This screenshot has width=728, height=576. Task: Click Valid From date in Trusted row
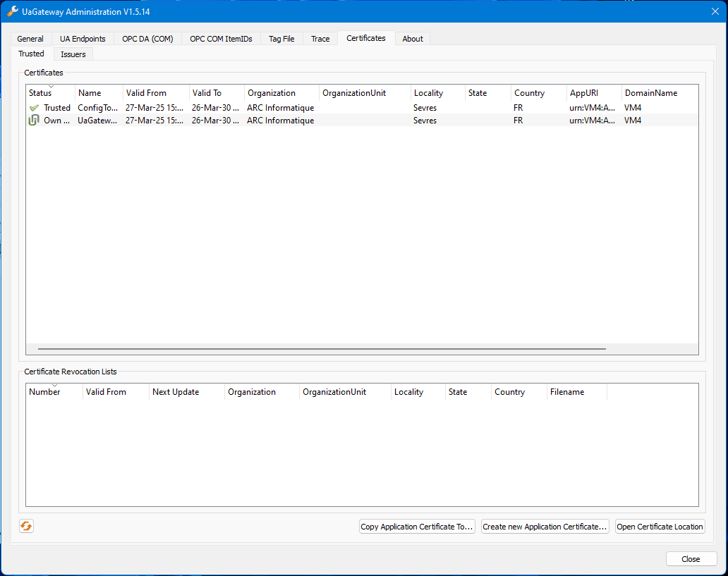click(154, 108)
